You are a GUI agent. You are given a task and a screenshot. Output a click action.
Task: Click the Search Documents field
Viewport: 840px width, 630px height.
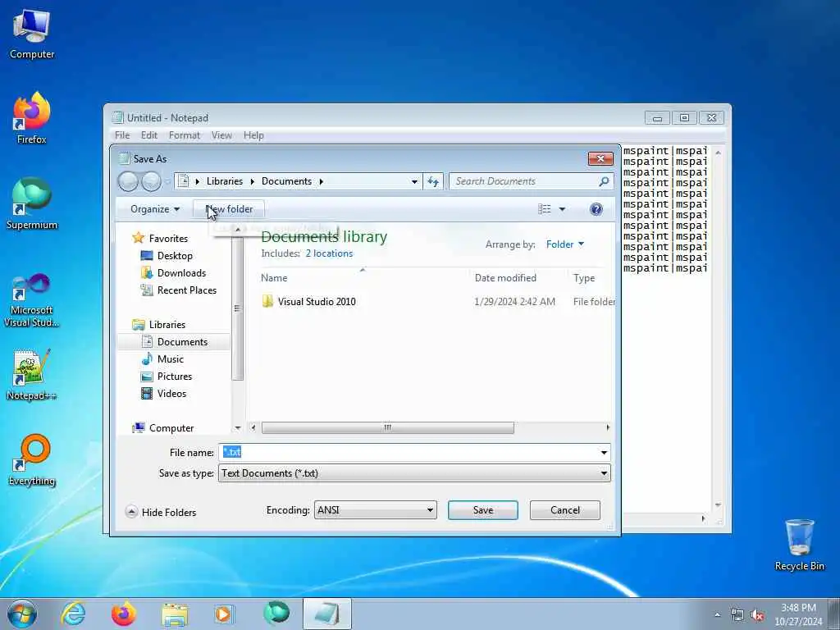pyautogui.click(x=525, y=181)
